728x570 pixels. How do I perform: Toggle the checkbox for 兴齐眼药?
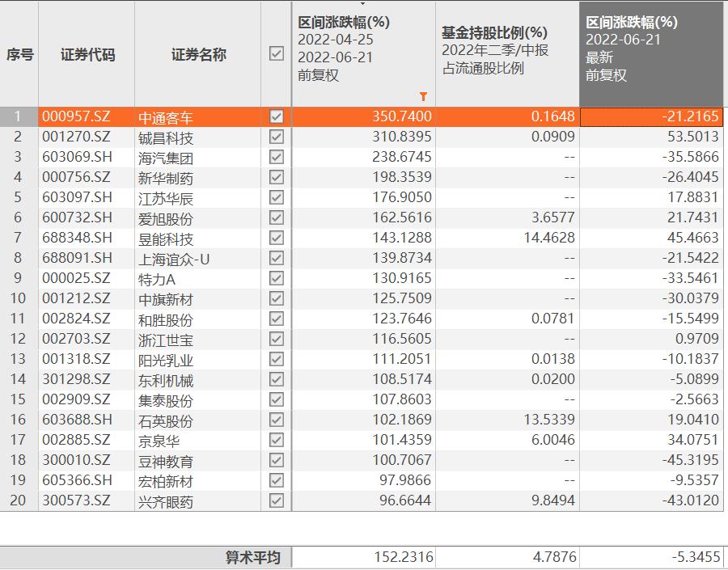(x=277, y=500)
